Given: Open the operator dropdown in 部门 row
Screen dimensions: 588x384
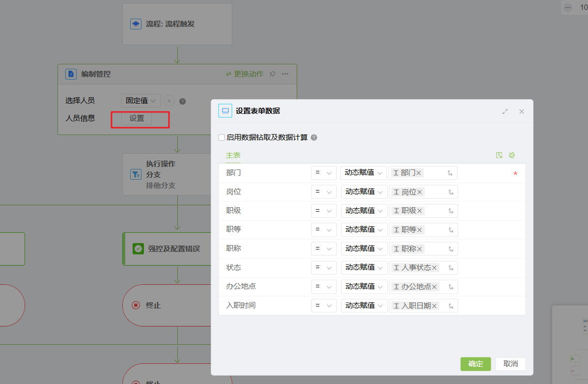Looking at the screenshot, I should tap(324, 173).
